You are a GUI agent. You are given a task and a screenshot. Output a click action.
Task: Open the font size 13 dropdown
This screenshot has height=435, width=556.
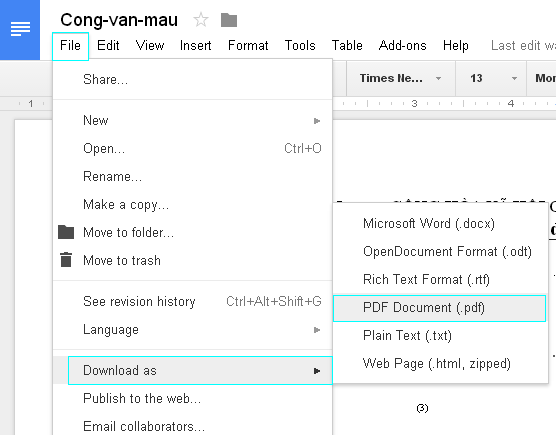click(x=491, y=78)
